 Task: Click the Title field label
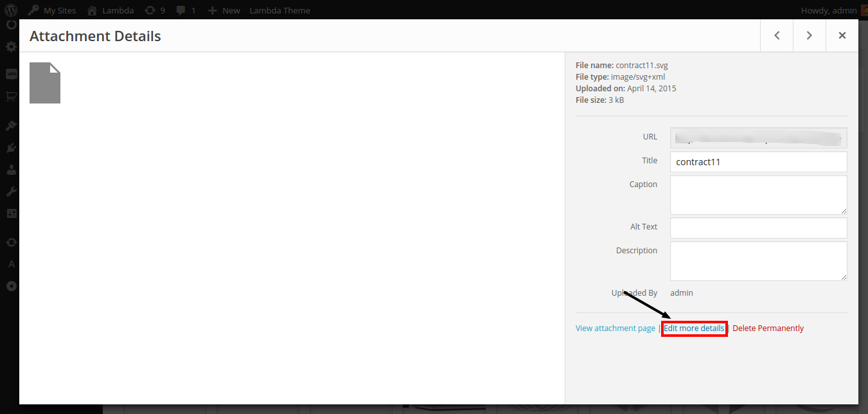tap(650, 161)
